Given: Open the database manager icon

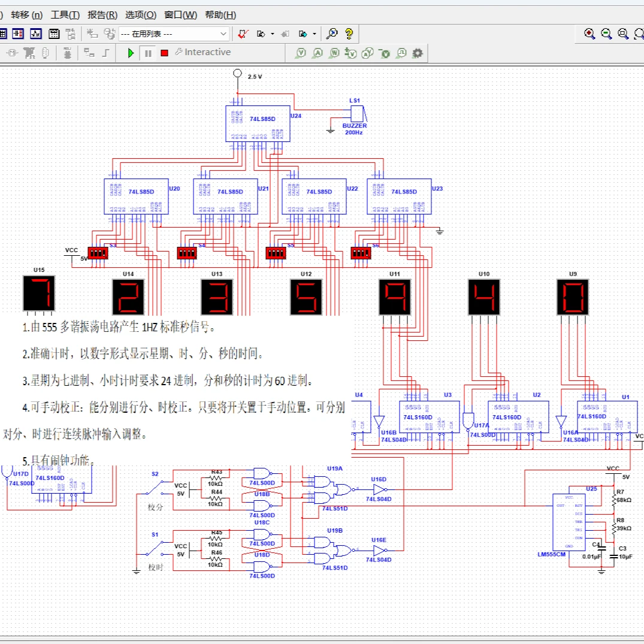Looking at the screenshot, I should click(109, 34).
